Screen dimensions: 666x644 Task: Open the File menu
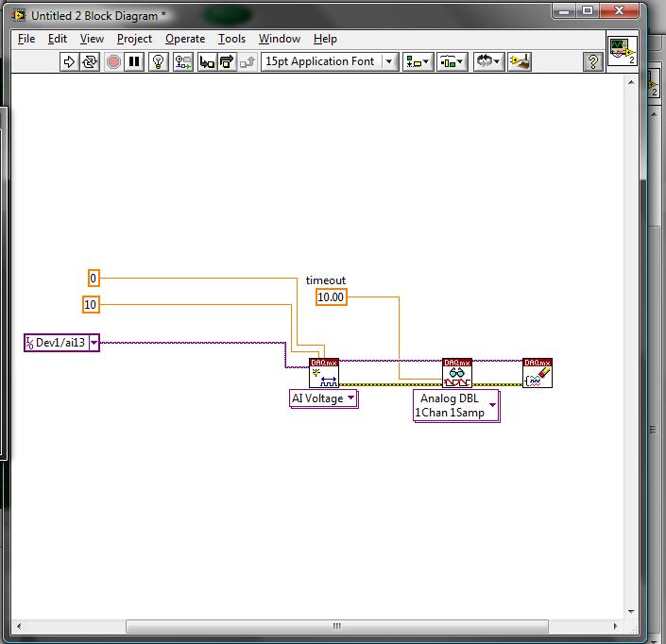coord(26,39)
